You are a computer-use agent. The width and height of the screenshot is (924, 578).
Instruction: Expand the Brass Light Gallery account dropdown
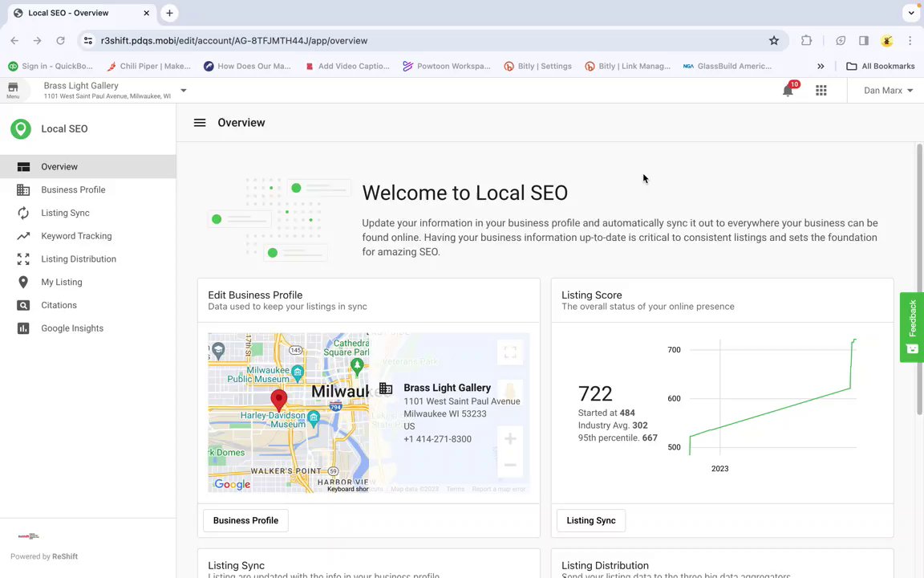(183, 90)
